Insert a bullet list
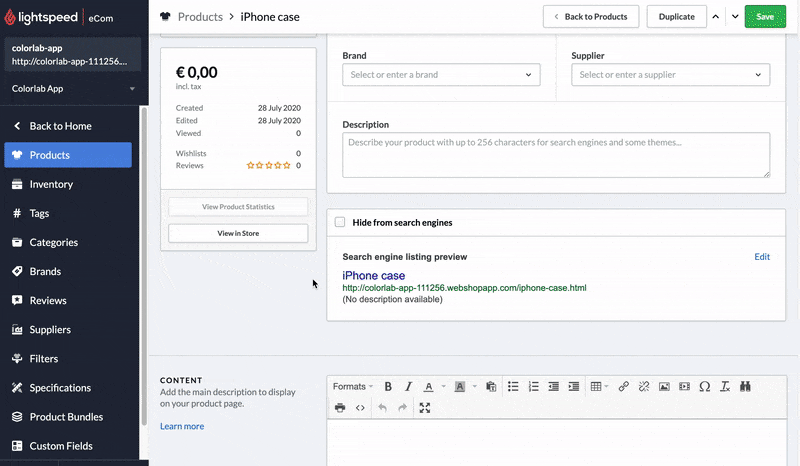This screenshot has height=466, width=800. pos(513,386)
